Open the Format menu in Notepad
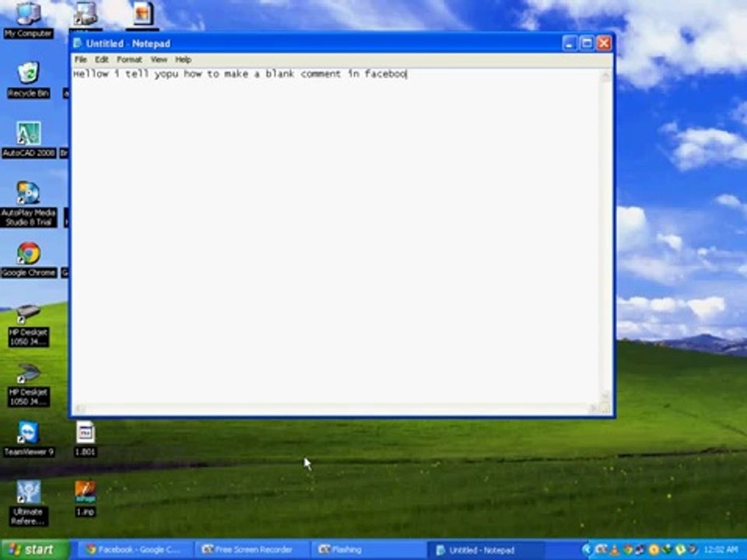747x560 pixels. click(x=129, y=60)
